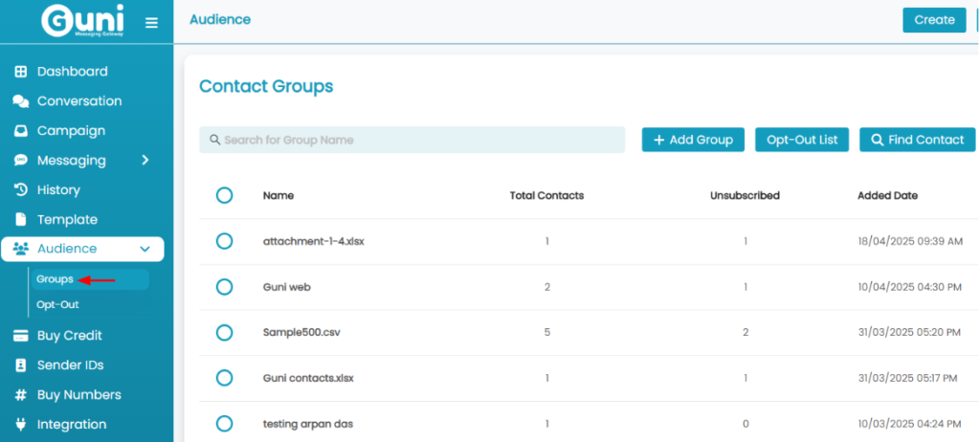Viewport: 980px width, 442px height.
Task: Expand the Messaging submenu arrow
Action: (145, 161)
